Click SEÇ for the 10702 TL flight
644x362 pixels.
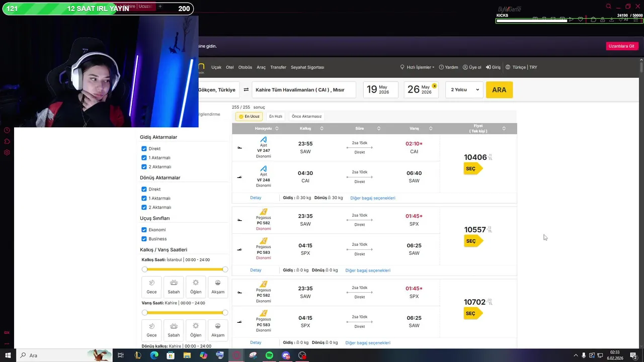pos(472,313)
